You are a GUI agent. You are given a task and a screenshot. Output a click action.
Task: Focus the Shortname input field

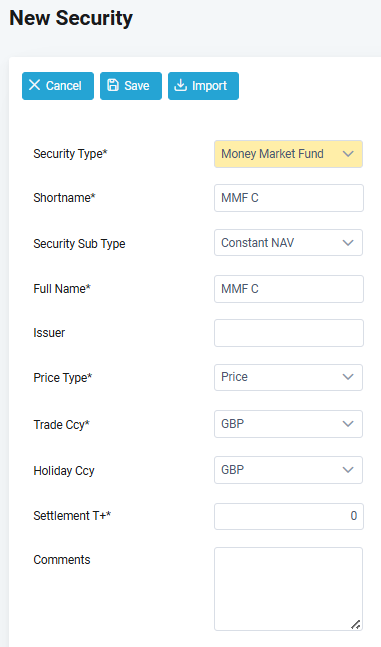tap(289, 198)
